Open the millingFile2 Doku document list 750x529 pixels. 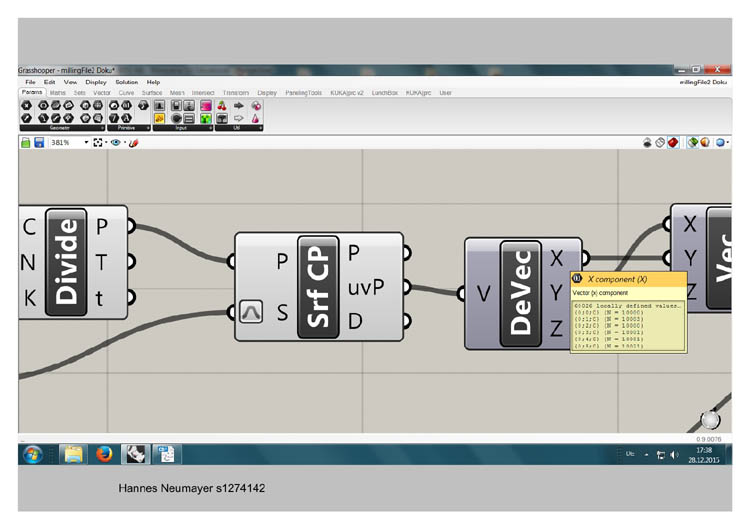tap(703, 82)
